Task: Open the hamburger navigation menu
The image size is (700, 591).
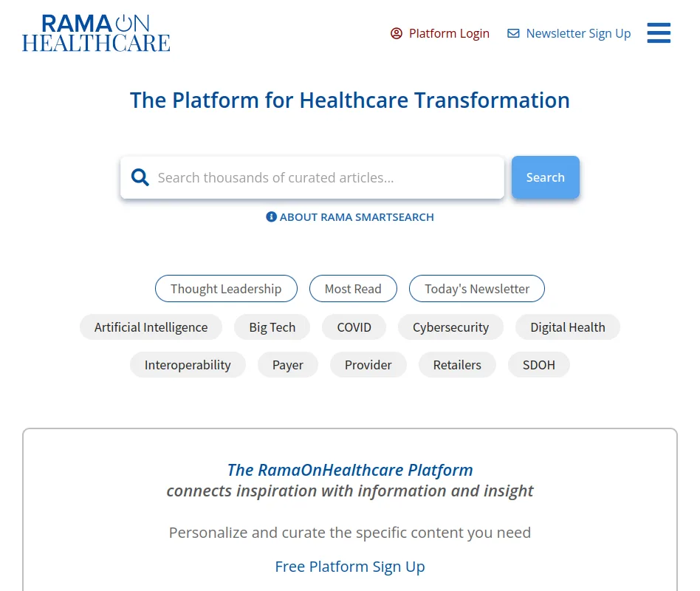Action: [x=658, y=33]
